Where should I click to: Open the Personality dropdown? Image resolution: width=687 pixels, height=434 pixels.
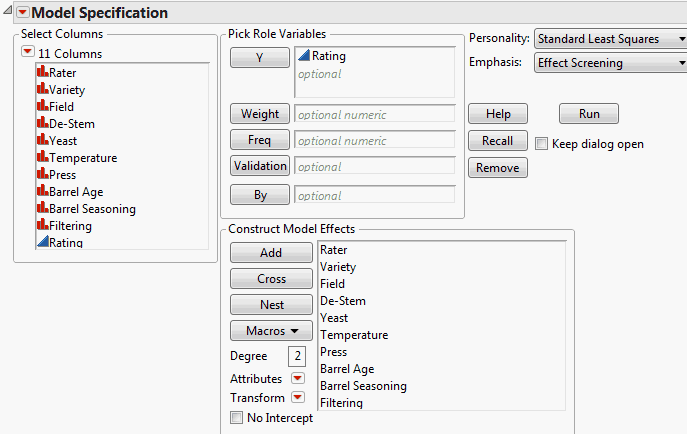(610, 39)
